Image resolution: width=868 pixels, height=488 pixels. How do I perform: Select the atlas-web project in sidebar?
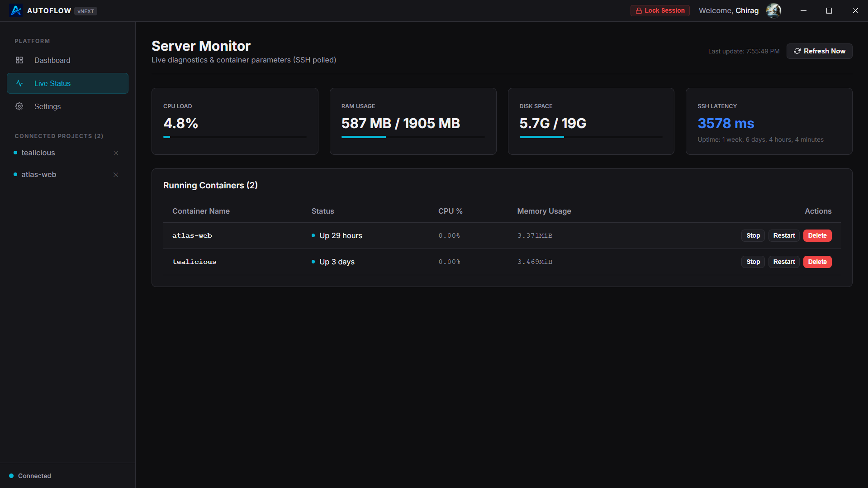39,175
